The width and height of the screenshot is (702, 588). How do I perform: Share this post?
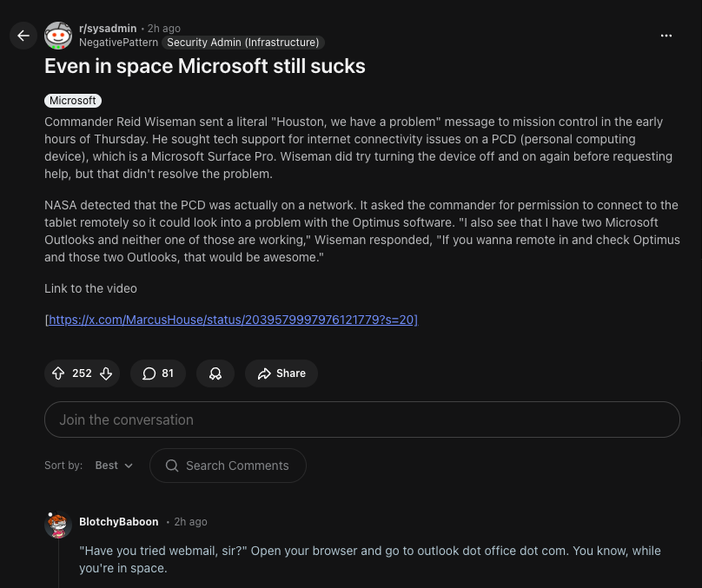point(281,373)
